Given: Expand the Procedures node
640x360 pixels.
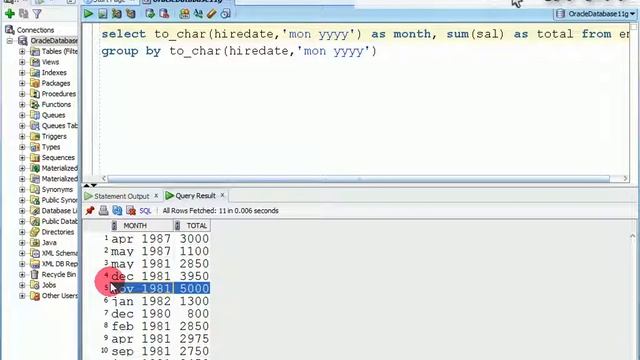Looking at the screenshot, I should 22,94.
